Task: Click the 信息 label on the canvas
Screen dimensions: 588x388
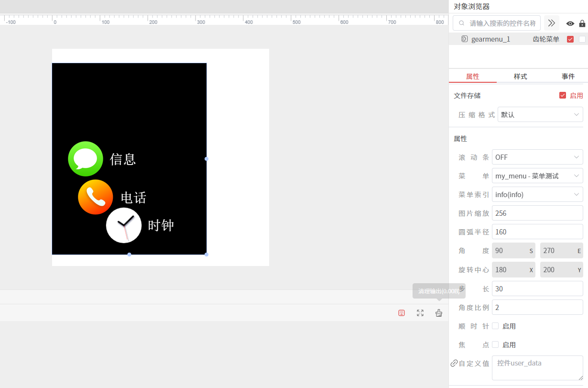Action: [123, 159]
